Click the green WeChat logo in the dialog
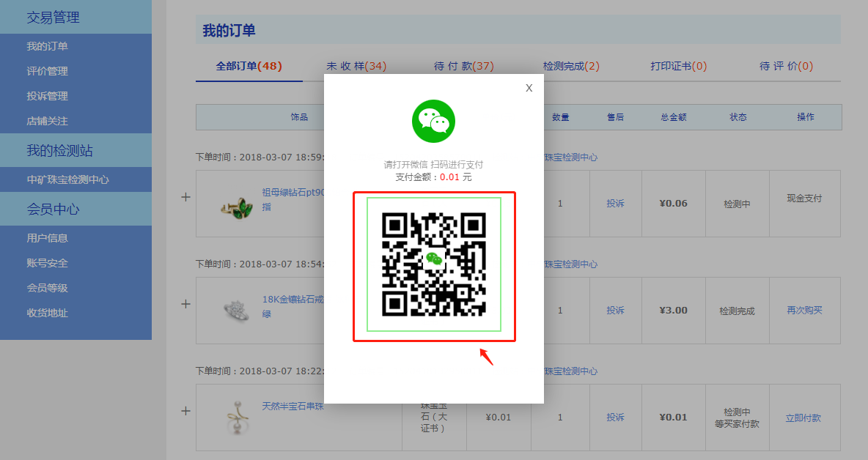Image resolution: width=868 pixels, height=460 pixels. (433, 121)
